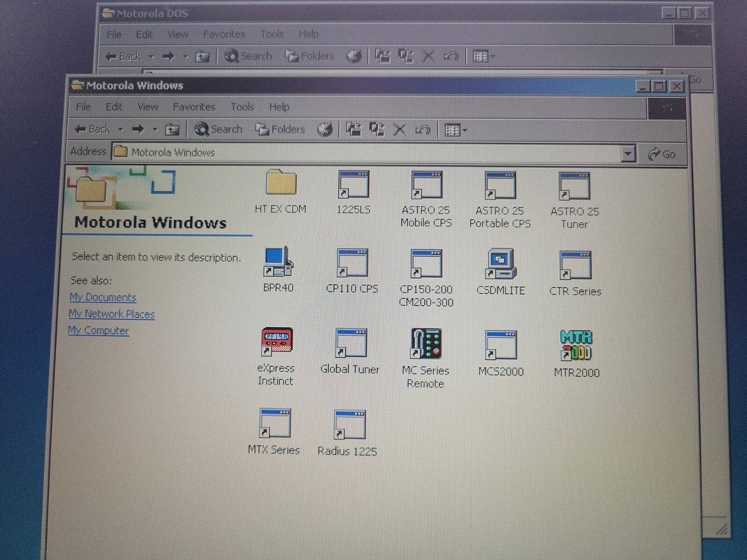Open Favorites menu in Motorola Windows
The image size is (747, 560).
click(x=194, y=107)
